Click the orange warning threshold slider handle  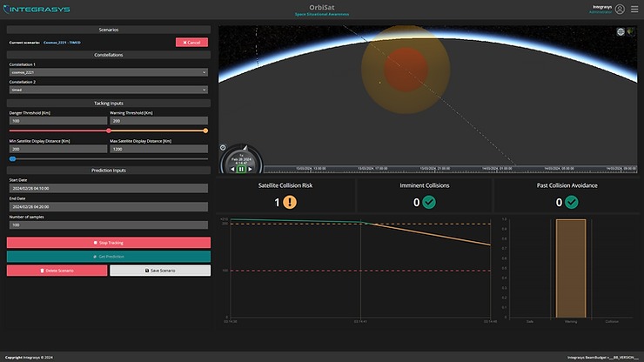(x=205, y=131)
